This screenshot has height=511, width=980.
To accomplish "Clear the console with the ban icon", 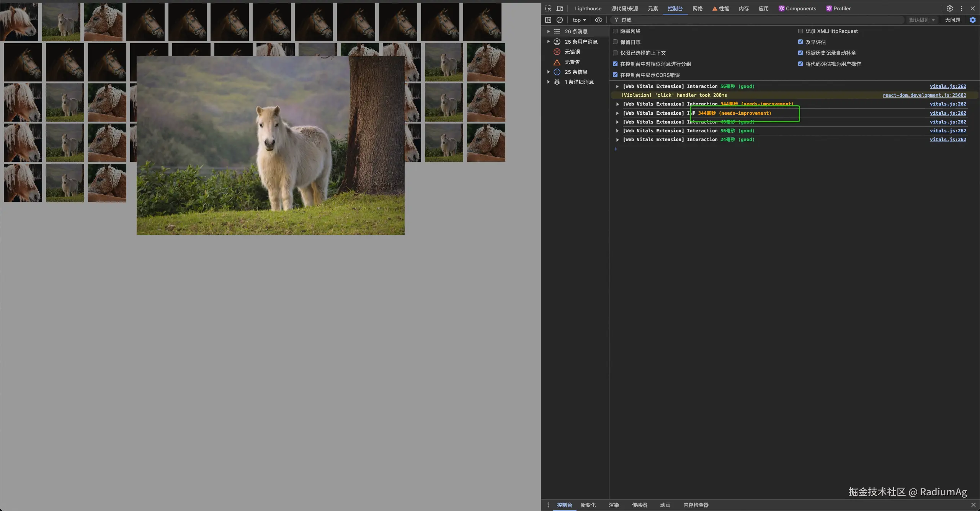I will [x=560, y=20].
